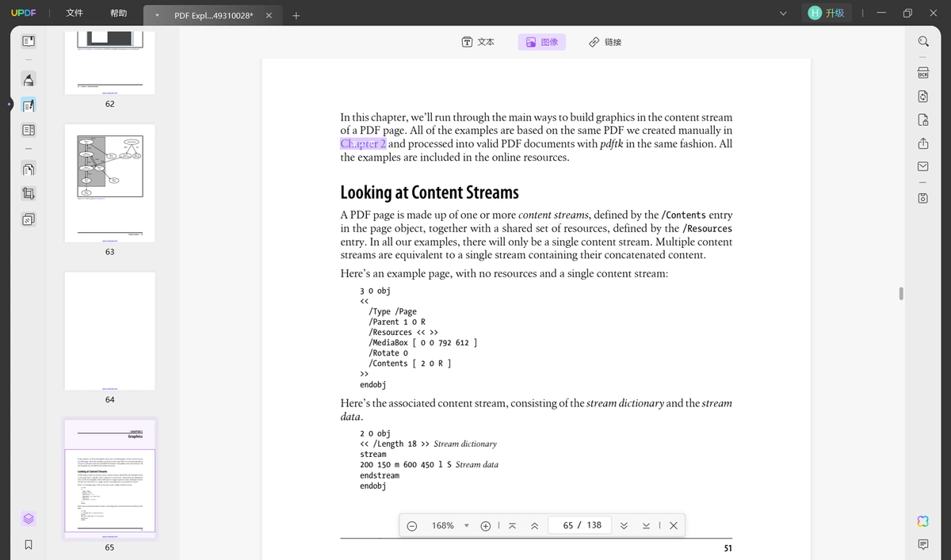Open the search tool in right sidebar

tap(923, 41)
